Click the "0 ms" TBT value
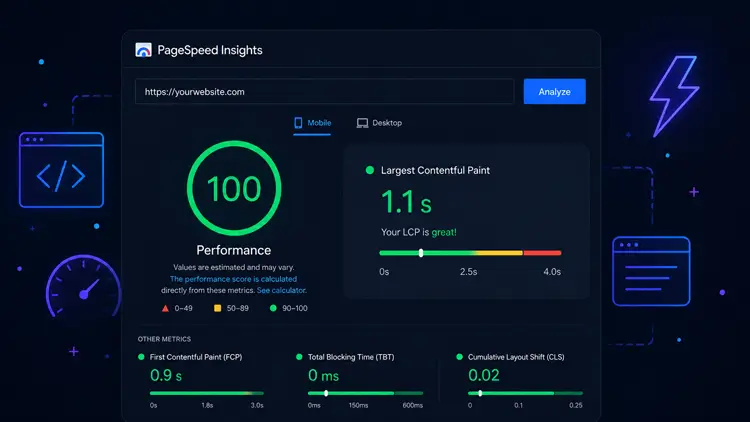The height and width of the screenshot is (422, 750). tap(323, 376)
